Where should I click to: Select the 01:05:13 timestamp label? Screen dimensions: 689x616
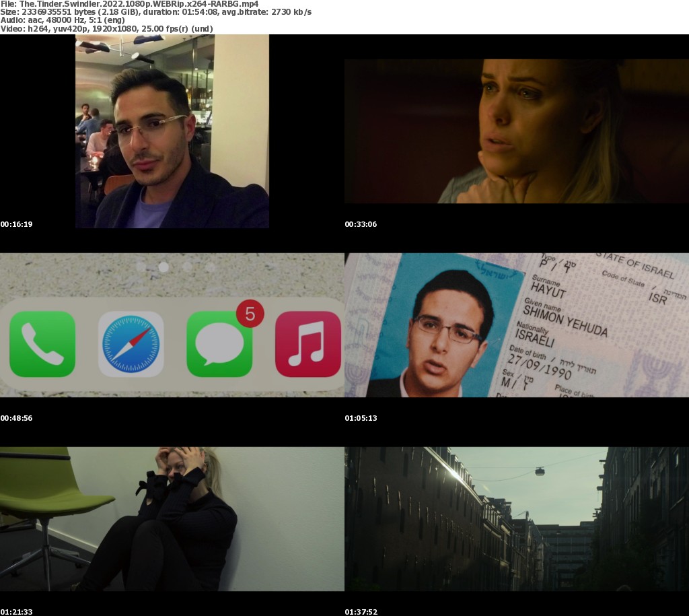coord(361,418)
